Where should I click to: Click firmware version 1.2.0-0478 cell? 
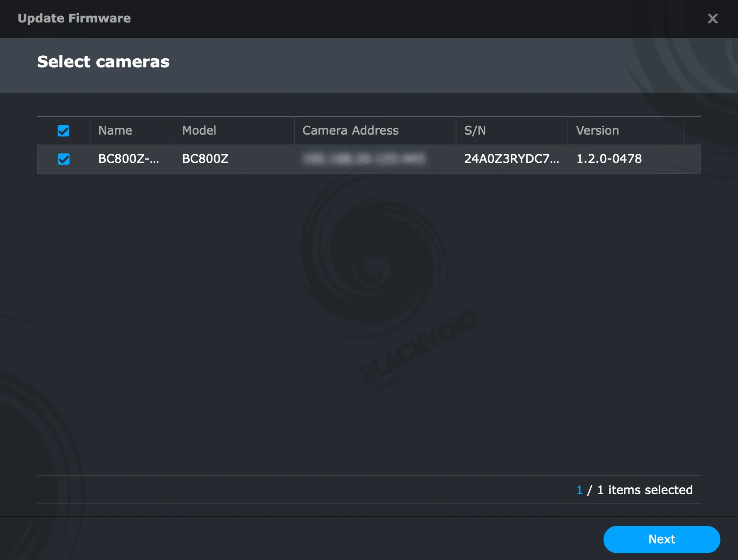pos(609,159)
